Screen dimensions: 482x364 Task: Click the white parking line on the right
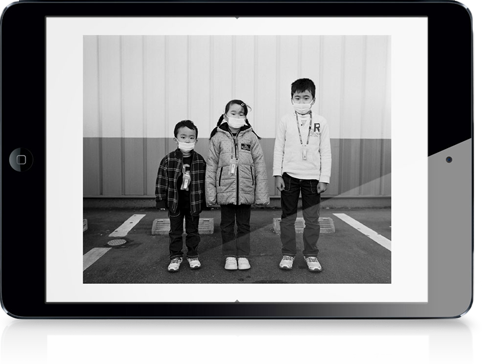363,231
